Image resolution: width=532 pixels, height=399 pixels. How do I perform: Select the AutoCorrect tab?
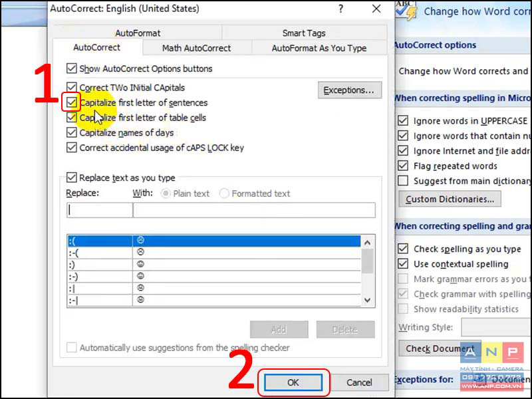click(x=96, y=47)
